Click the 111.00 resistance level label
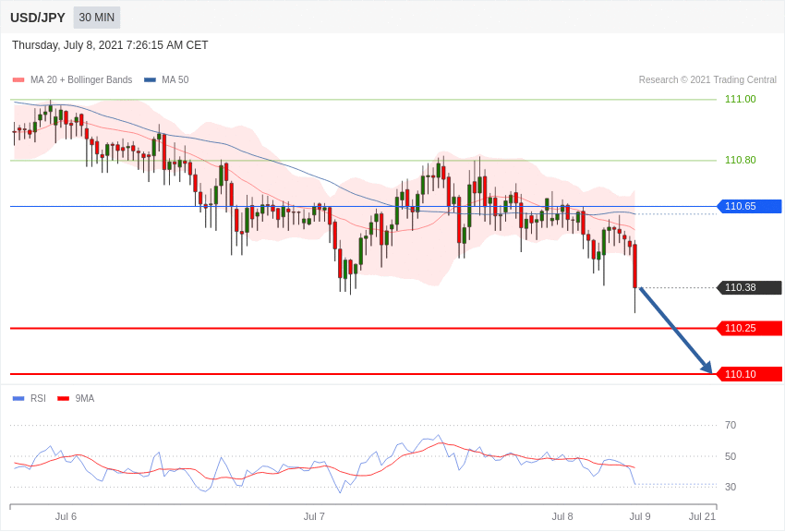 pos(740,99)
